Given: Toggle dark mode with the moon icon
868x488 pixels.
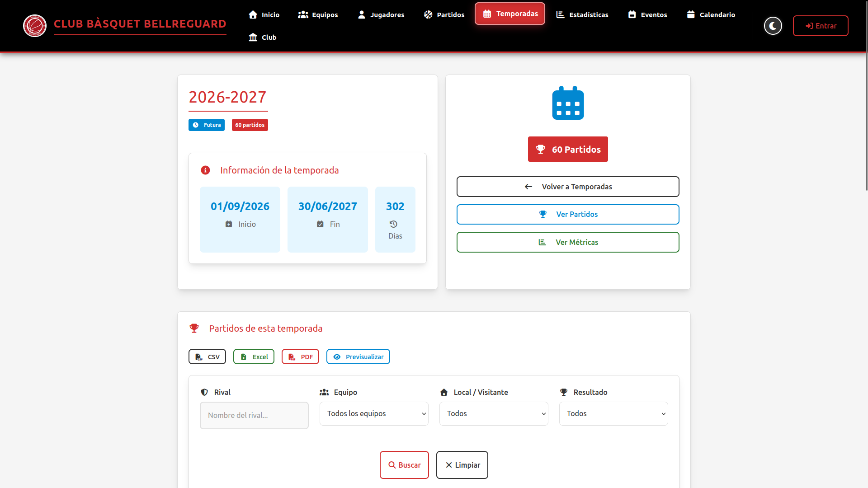Looking at the screenshot, I should click(773, 26).
